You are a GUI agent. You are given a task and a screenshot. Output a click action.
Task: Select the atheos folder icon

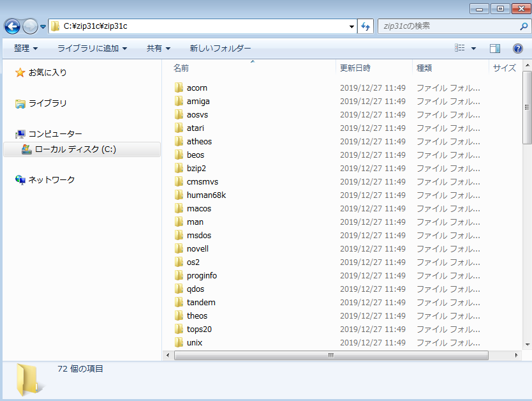tap(179, 141)
